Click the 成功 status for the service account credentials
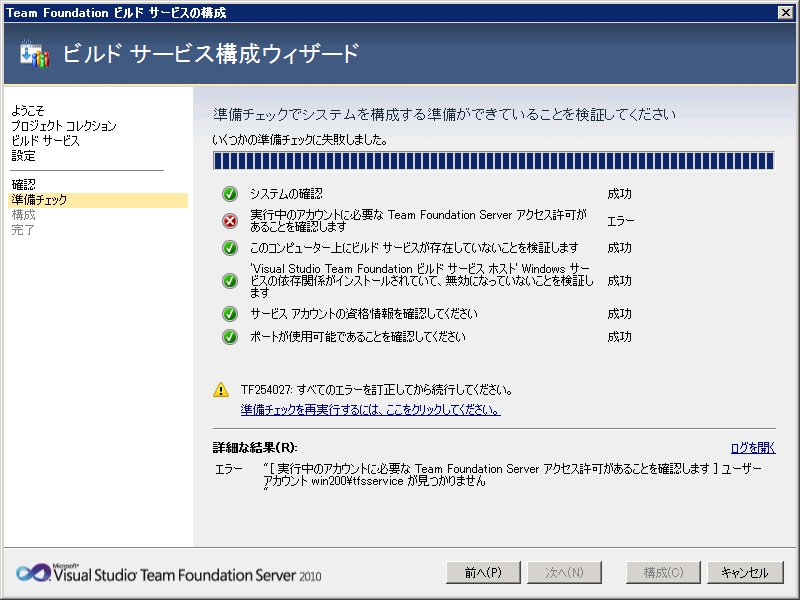This screenshot has height=600, width=800. [x=619, y=314]
